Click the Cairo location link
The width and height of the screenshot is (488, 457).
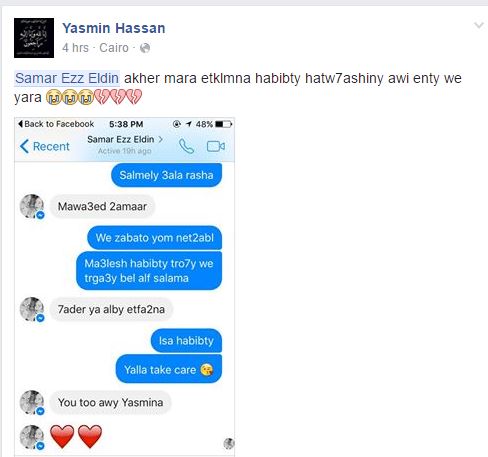pos(114,48)
